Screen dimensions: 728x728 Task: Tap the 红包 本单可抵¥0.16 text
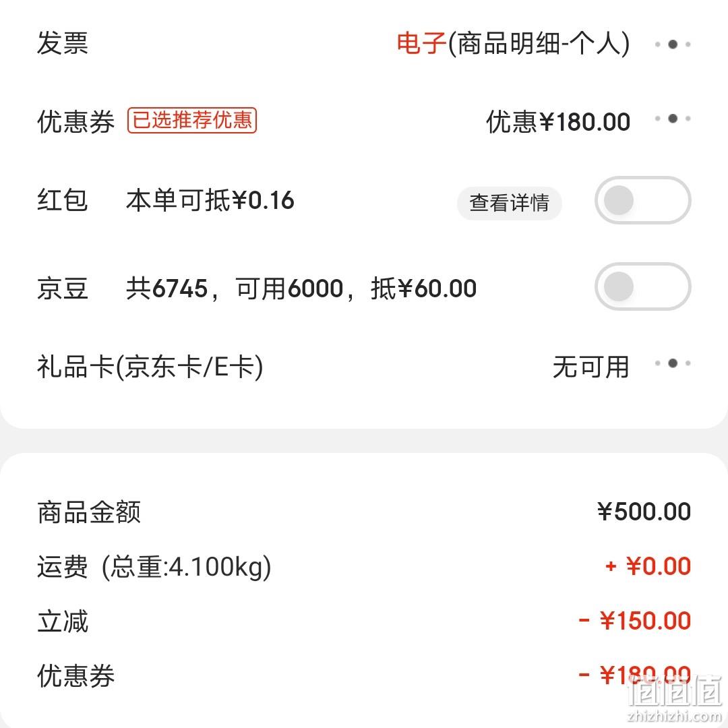tap(210, 201)
